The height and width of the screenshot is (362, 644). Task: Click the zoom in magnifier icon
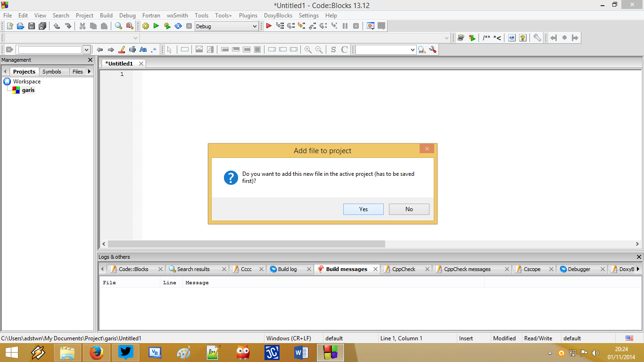coord(308,49)
